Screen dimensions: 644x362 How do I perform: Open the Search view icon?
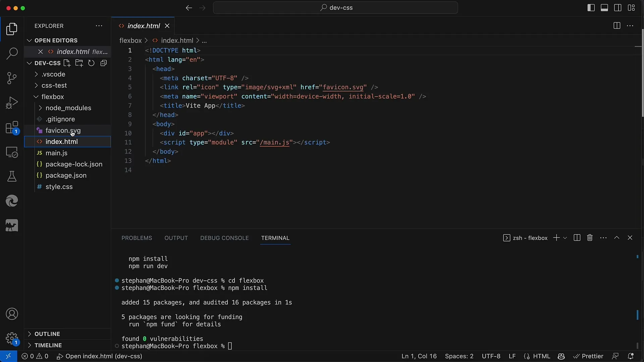pos(12,53)
